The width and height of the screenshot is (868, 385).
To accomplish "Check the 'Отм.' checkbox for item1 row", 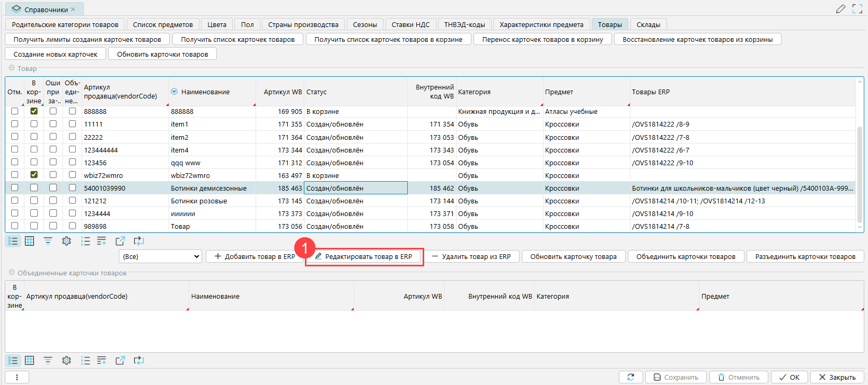I will tap(14, 124).
